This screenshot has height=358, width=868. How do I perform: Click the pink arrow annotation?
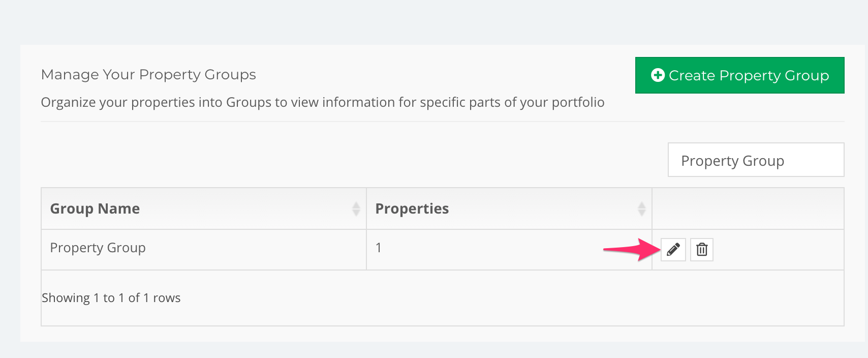point(632,249)
